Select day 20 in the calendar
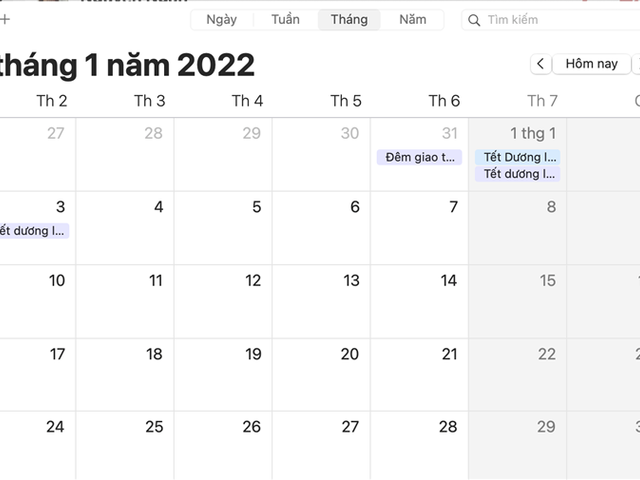 321,375
